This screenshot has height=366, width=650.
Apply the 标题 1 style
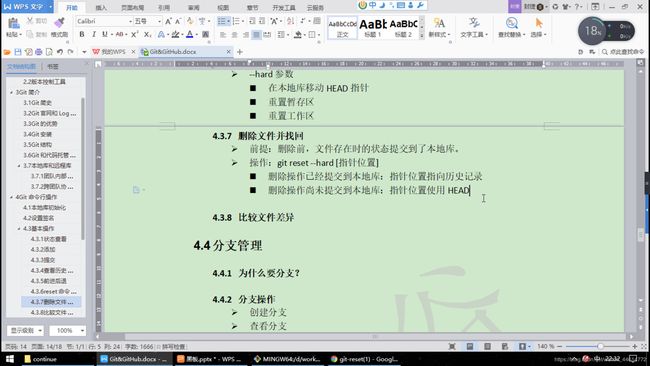[373, 28]
